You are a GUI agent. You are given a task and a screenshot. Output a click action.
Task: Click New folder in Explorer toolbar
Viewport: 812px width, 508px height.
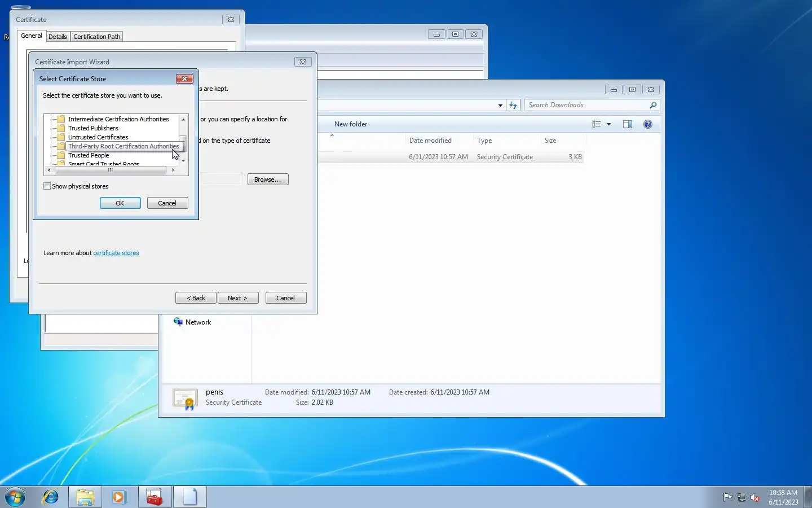click(x=351, y=124)
